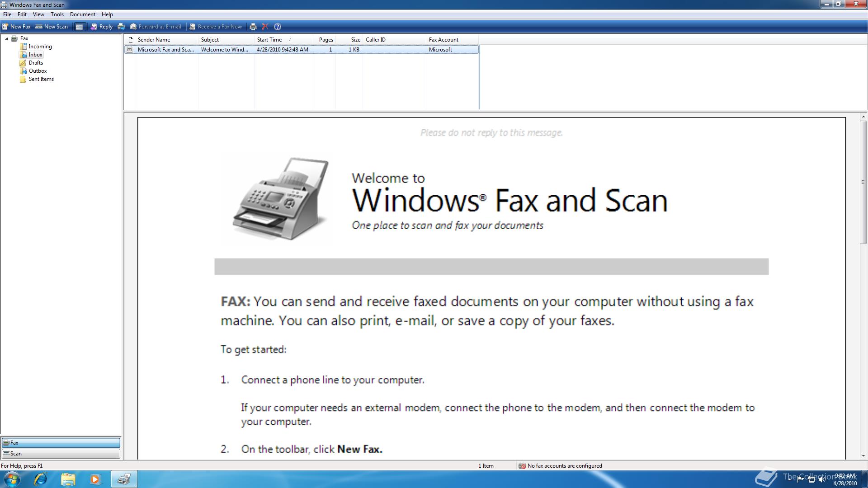Click the taskbar clock showing 4/28/2010
This screenshot has height=488, width=868.
tap(845, 479)
